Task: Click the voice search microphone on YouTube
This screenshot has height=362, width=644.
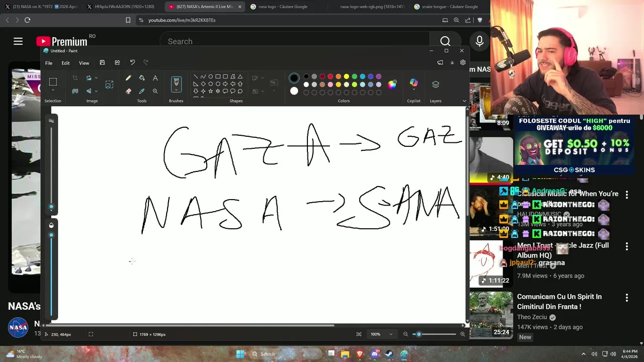Action: click(x=479, y=41)
